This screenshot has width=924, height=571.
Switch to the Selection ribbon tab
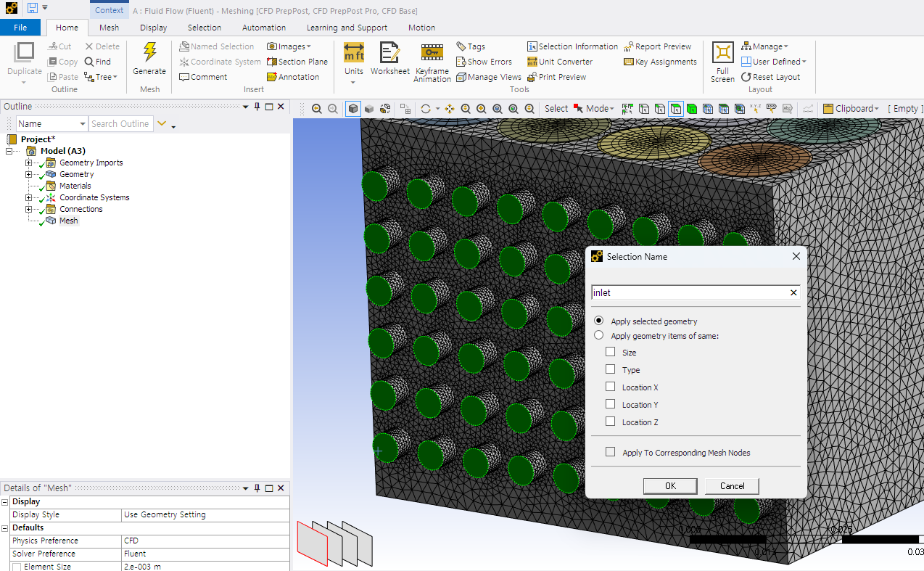205,28
